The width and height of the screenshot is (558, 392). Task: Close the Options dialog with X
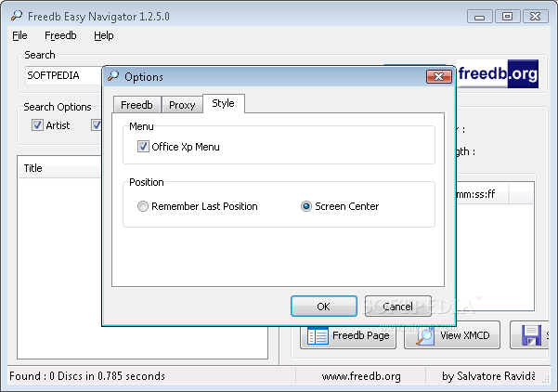tap(439, 76)
